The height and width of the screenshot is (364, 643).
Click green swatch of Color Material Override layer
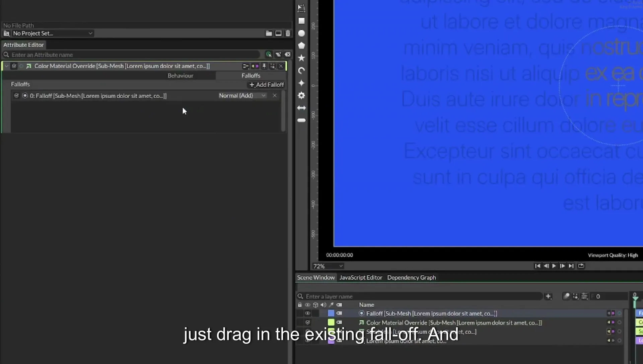coord(331,323)
